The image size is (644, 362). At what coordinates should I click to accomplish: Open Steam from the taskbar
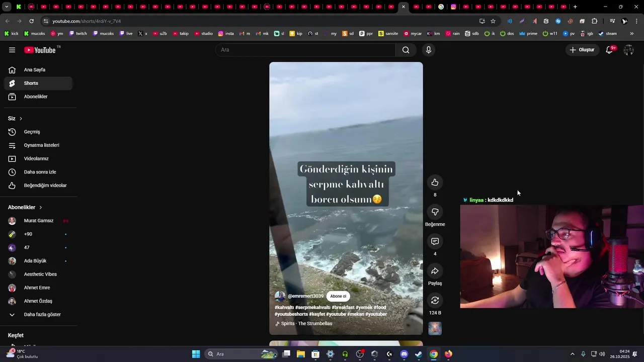pos(419,354)
